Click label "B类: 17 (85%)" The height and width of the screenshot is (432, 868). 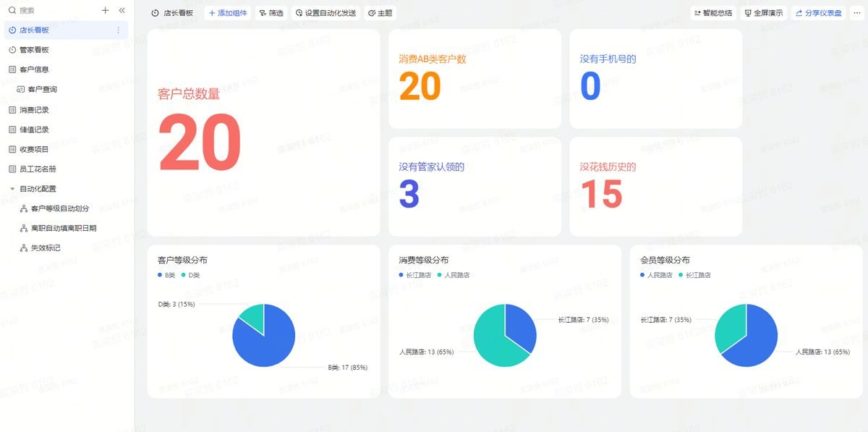click(x=348, y=368)
